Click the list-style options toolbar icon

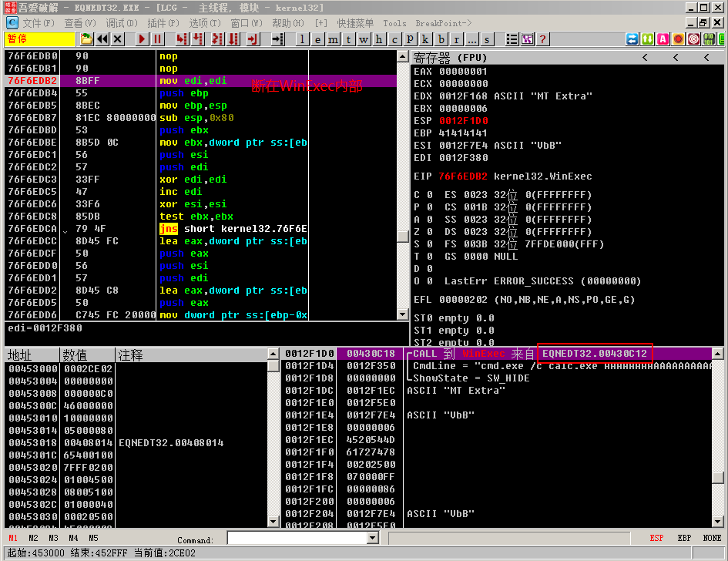click(x=512, y=39)
